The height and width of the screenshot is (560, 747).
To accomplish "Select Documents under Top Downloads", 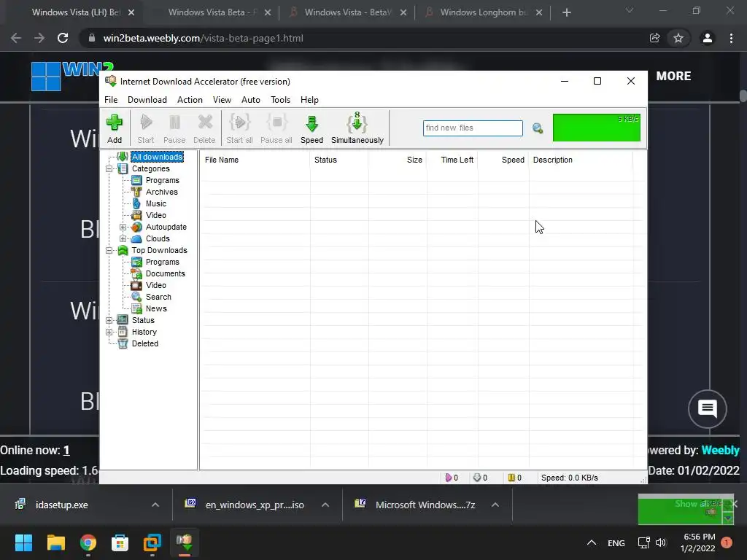I will 166,274.
